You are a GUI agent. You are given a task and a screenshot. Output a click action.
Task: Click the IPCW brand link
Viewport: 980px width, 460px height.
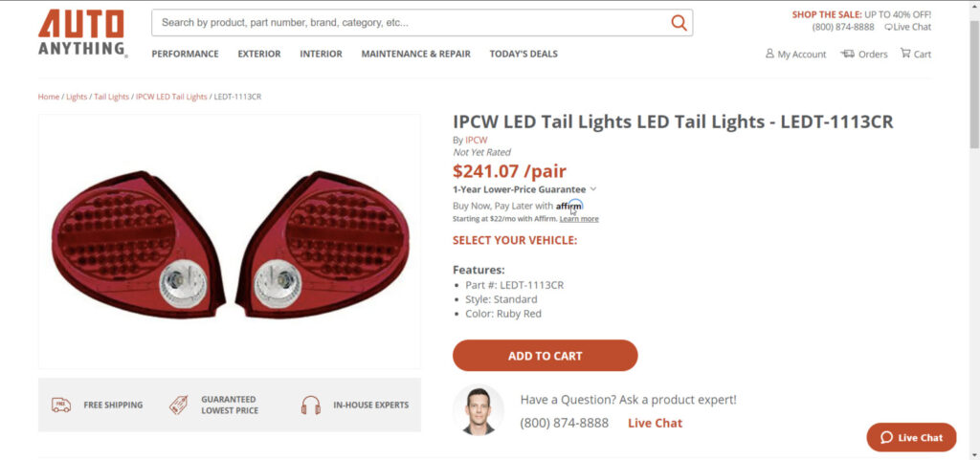(476, 140)
